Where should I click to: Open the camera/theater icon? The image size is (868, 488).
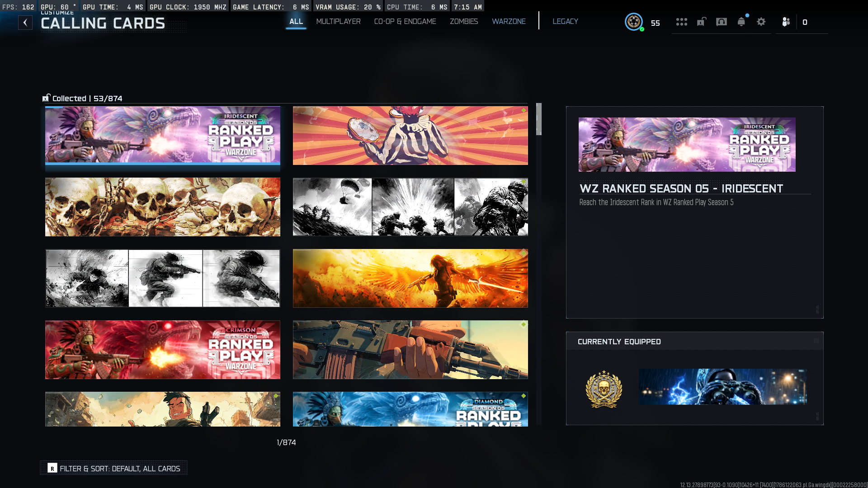(722, 22)
